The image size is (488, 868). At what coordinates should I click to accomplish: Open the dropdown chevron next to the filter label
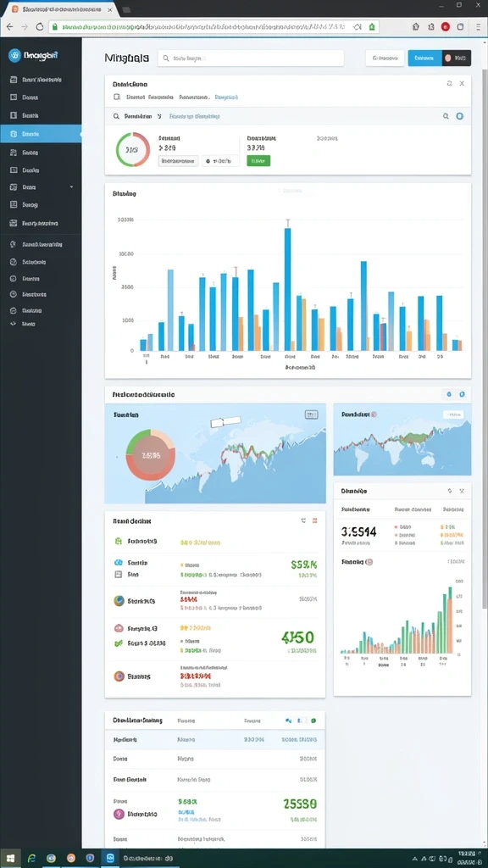pyautogui.click(x=159, y=117)
